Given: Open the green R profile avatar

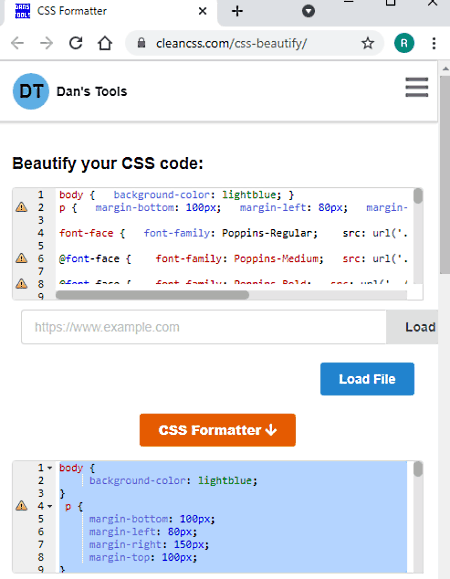Looking at the screenshot, I should 404,43.
